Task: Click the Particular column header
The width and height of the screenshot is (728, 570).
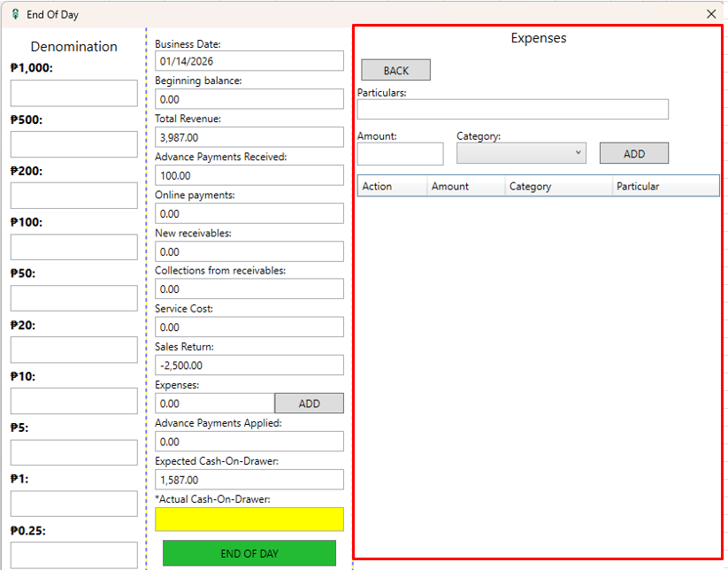Action: point(664,186)
